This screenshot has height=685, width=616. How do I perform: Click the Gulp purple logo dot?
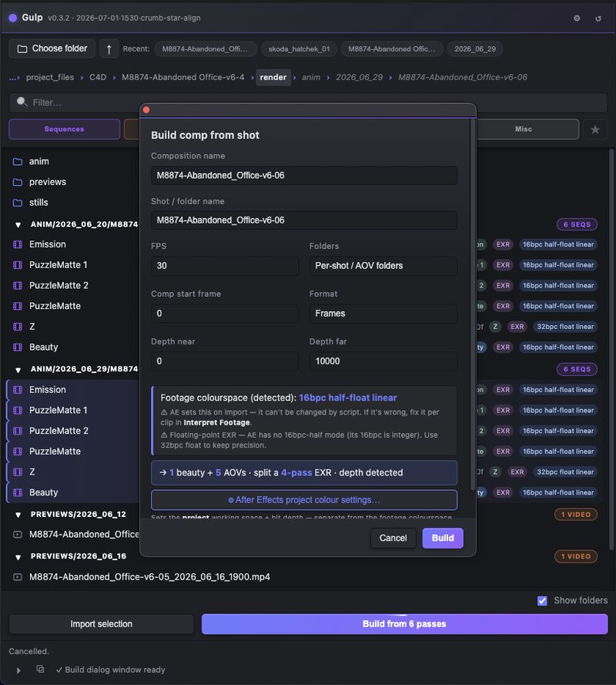12,18
